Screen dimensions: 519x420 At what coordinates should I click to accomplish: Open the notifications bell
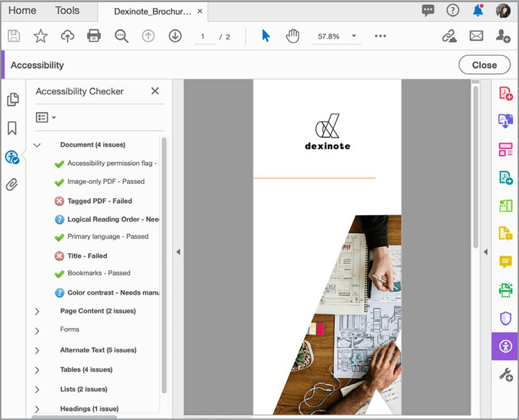(x=478, y=10)
